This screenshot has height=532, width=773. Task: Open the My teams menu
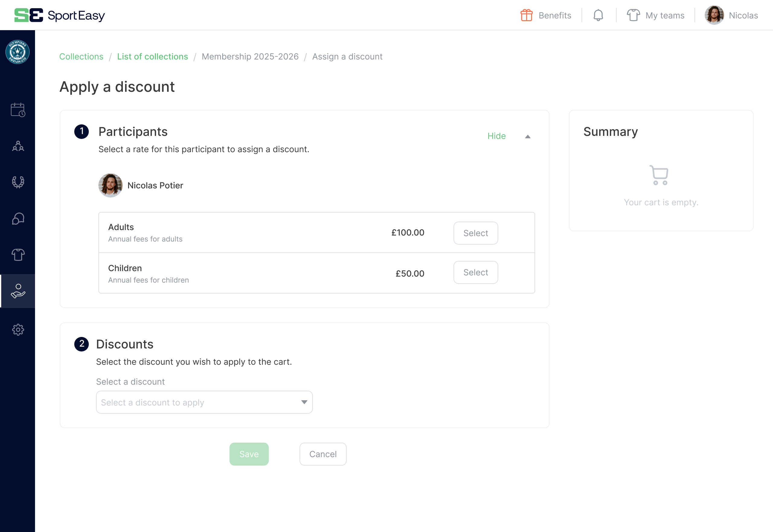656,15
